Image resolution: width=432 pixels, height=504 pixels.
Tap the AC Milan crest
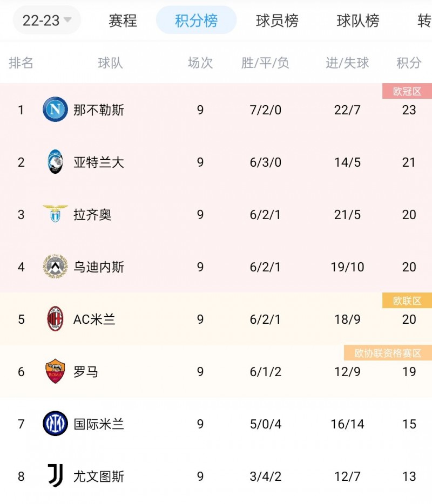point(55,319)
